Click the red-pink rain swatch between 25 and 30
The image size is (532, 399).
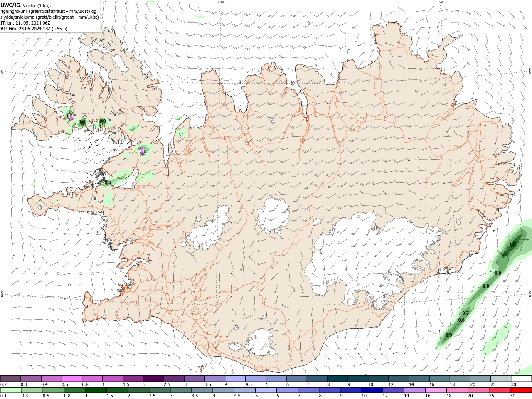click(x=499, y=390)
